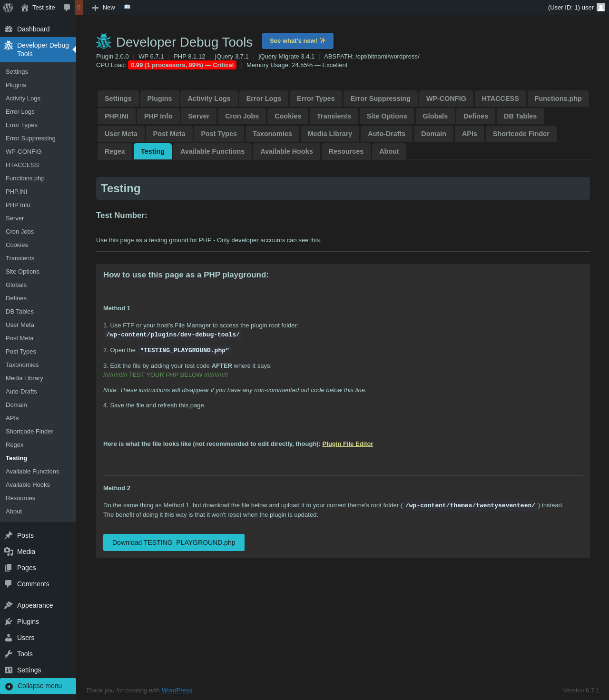Click the plug icon of the main Plugins menu

pos(9,621)
